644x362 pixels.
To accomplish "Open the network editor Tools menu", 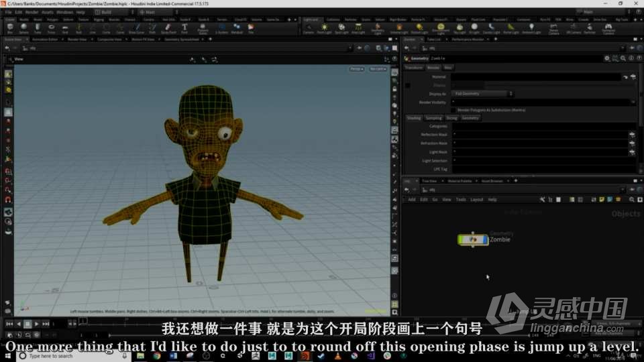I will click(461, 200).
